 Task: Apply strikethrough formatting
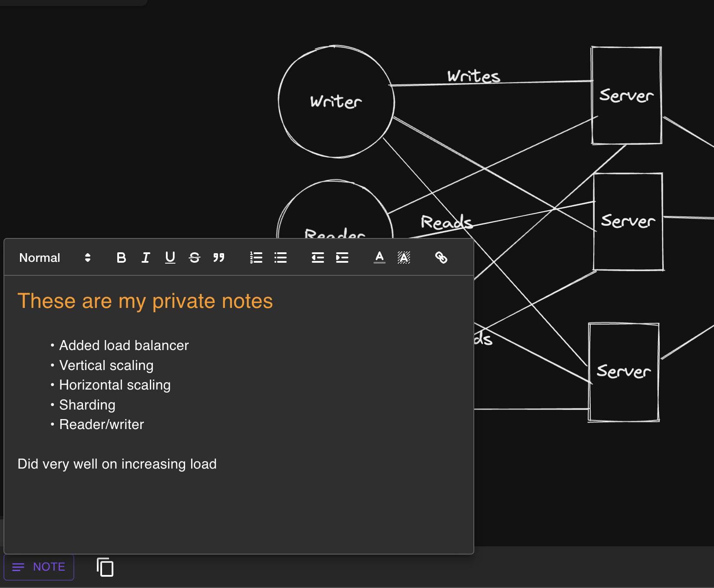click(194, 258)
